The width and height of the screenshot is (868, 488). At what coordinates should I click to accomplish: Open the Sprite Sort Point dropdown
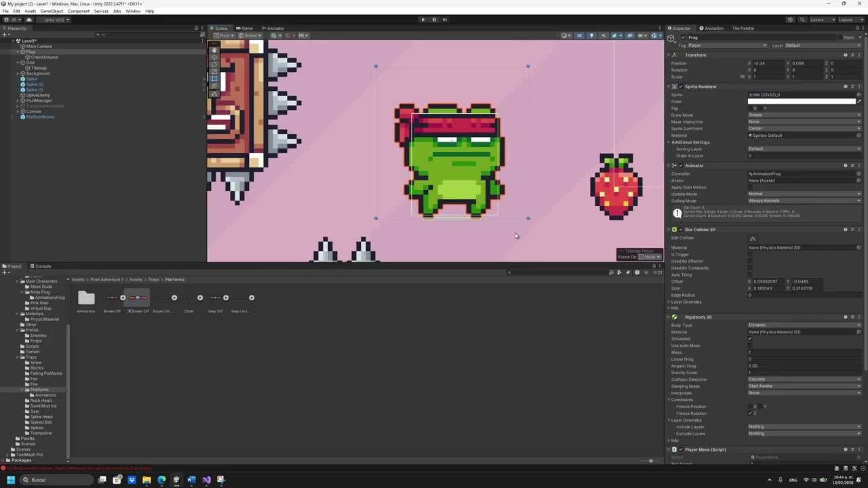(x=804, y=129)
